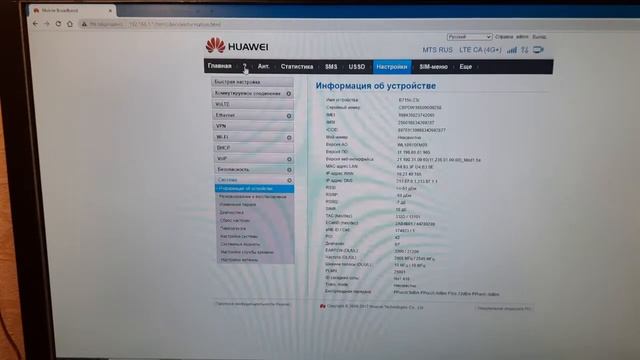Open the USSD tab
The height and width of the screenshot is (360, 640).
357,67
